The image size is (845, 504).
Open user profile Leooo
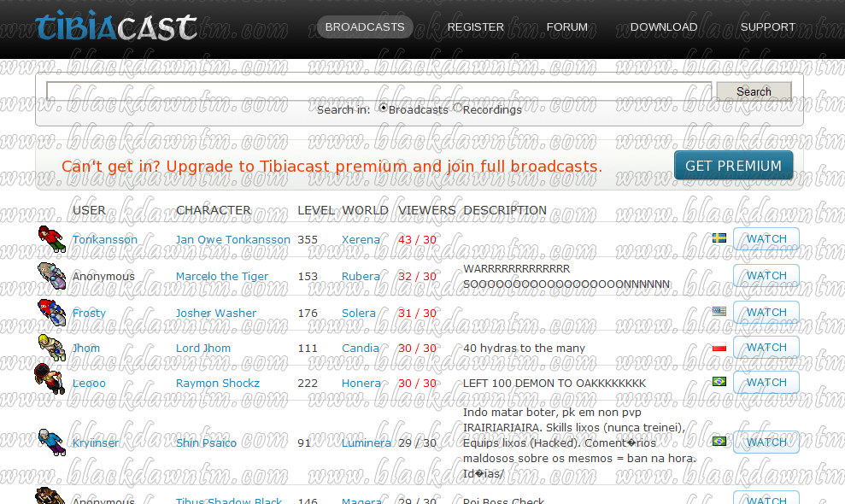coord(89,384)
